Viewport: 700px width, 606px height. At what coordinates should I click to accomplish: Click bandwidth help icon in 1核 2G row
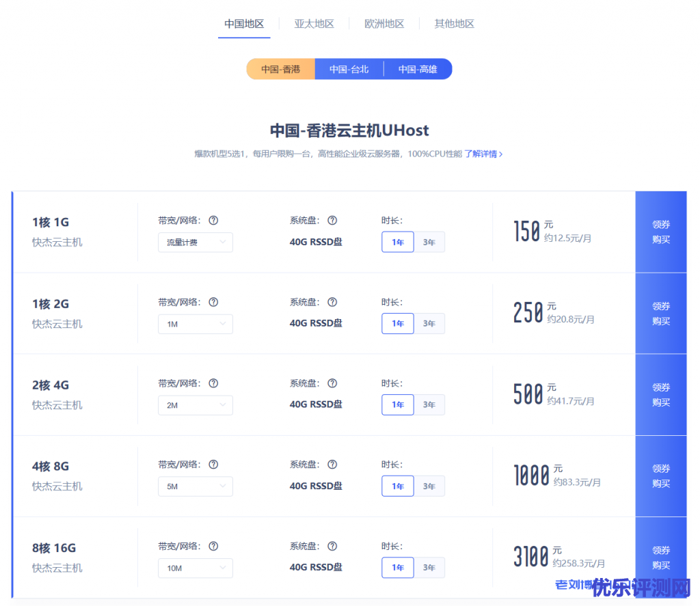[213, 302]
